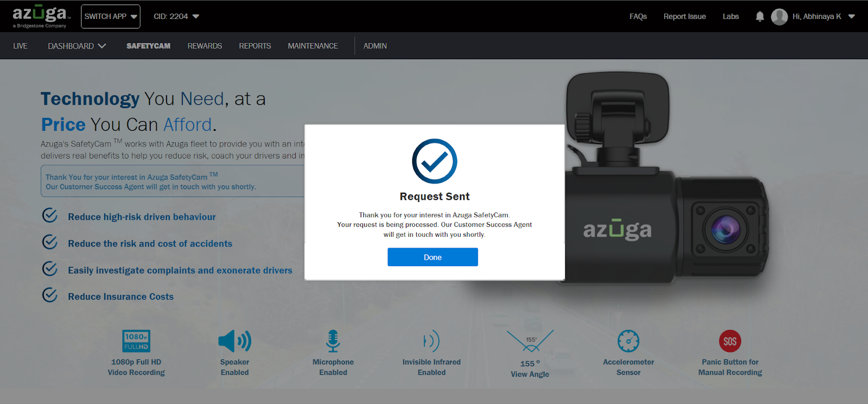Click the Invisible Infrared icon
This screenshot has width=868, height=404.
431,341
